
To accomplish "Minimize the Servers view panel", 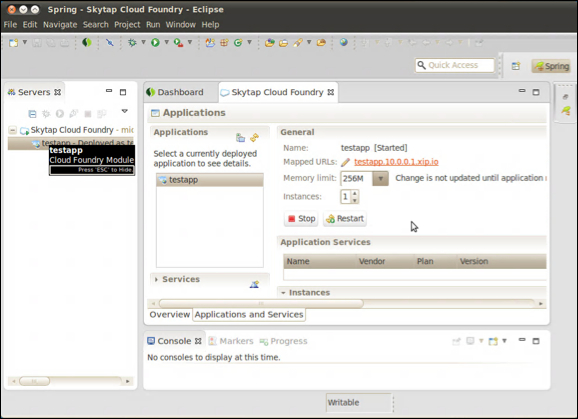I will (109, 91).
